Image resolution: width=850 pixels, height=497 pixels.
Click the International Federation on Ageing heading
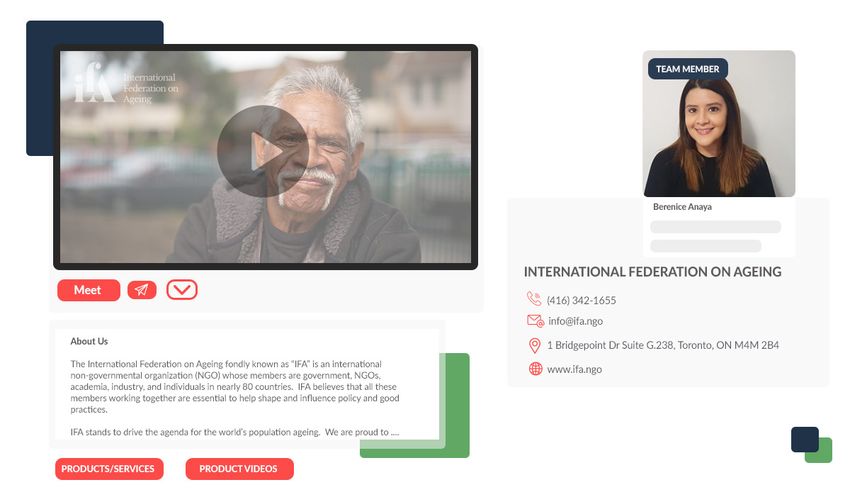(x=652, y=272)
